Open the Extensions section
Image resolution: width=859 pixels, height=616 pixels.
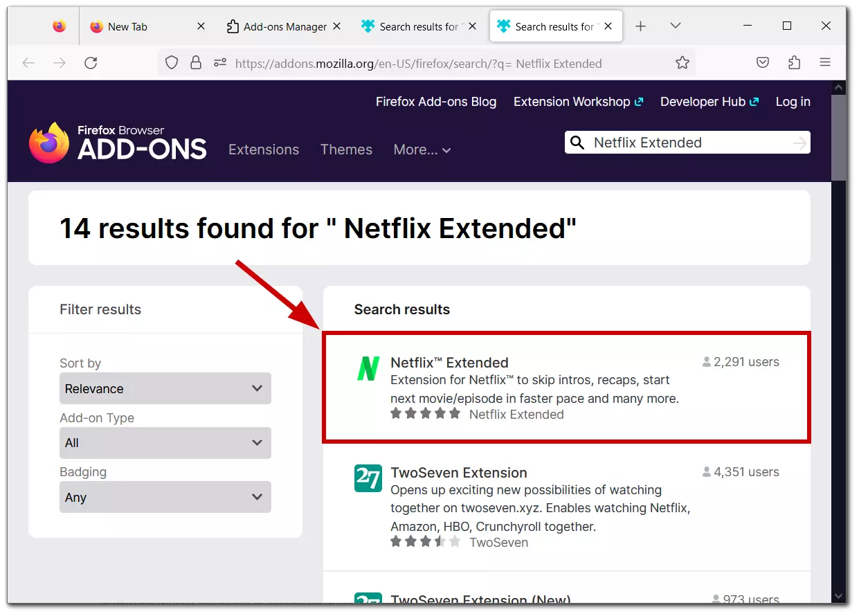[264, 150]
